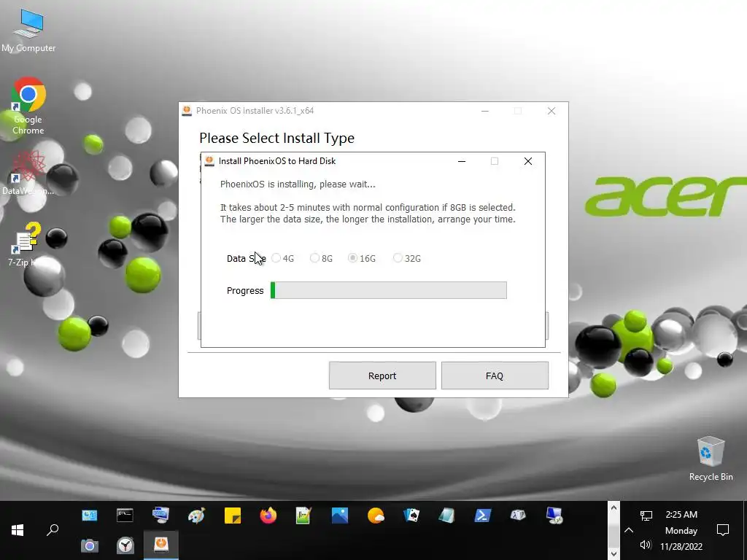Click Install PhoenixOS dialog title icon
Image resolution: width=747 pixels, height=560 pixels.
pyautogui.click(x=209, y=161)
